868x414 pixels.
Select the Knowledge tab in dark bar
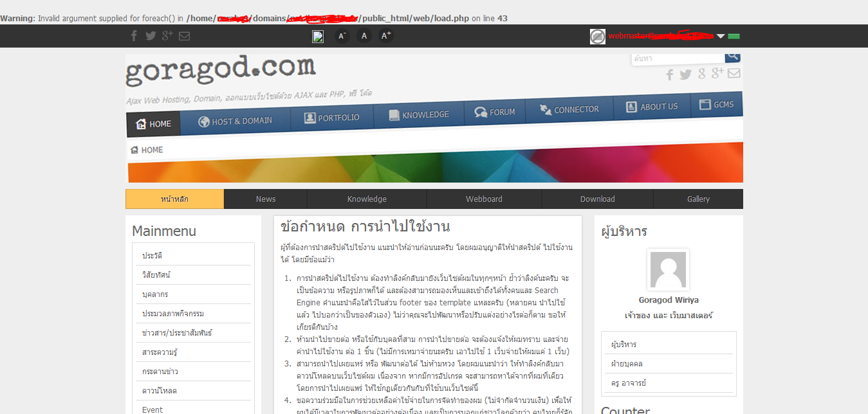coord(367,199)
